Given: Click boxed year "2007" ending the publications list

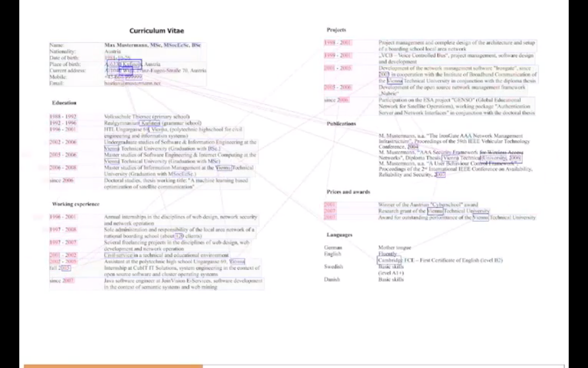Looking at the screenshot, I should click(x=440, y=175).
